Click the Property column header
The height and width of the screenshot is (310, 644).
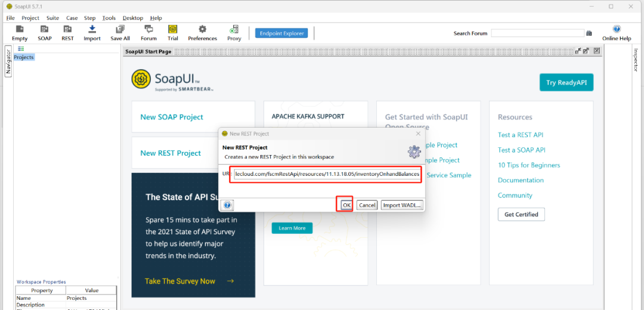coord(42,290)
